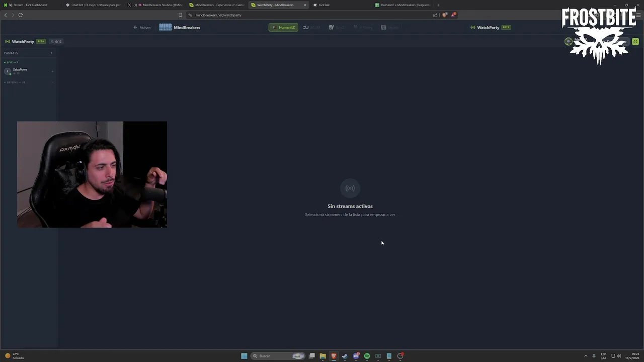The height and width of the screenshot is (362, 644).
Task: Open the MindBreakers logo home link
Action: click(x=180, y=28)
